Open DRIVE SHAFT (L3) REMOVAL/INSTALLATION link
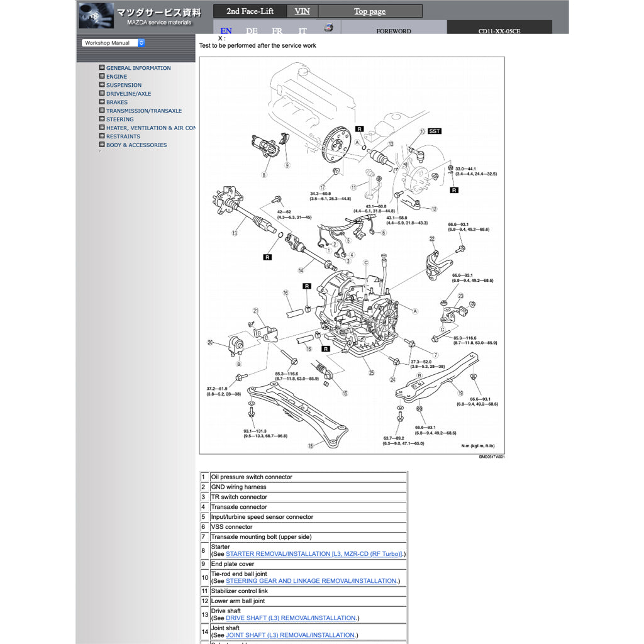The width and height of the screenshot is (644, 644). click(x=291, y=618)
